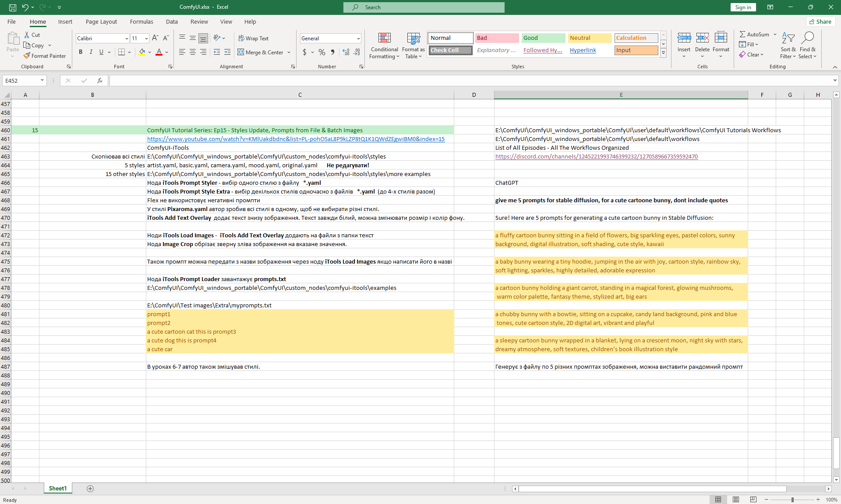The width and height of the screenshot is (841, 504).
Task: Click the Conditional Formatting icon
Action: (x=384, y=39)
